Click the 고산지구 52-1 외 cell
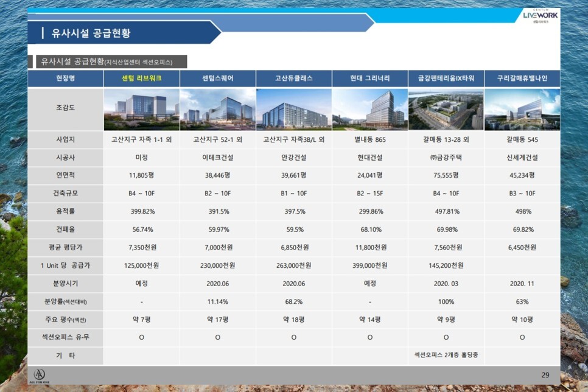 pos(217,139)
